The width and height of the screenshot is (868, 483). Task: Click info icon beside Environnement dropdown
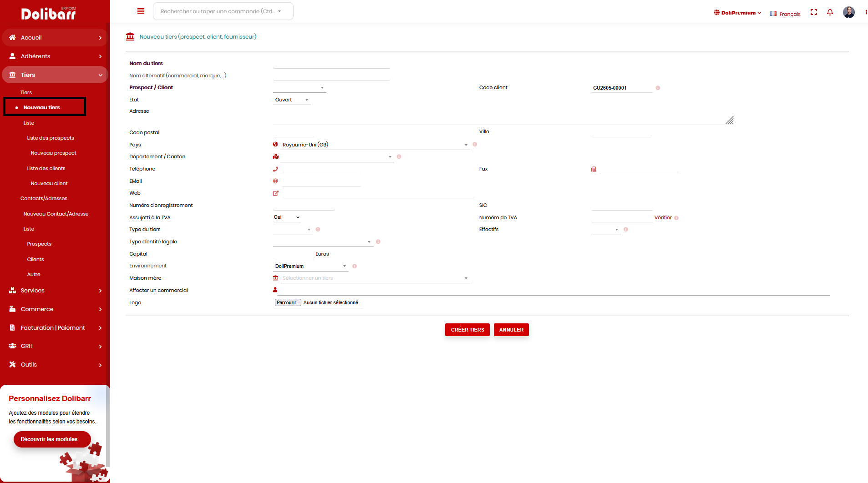354,266
